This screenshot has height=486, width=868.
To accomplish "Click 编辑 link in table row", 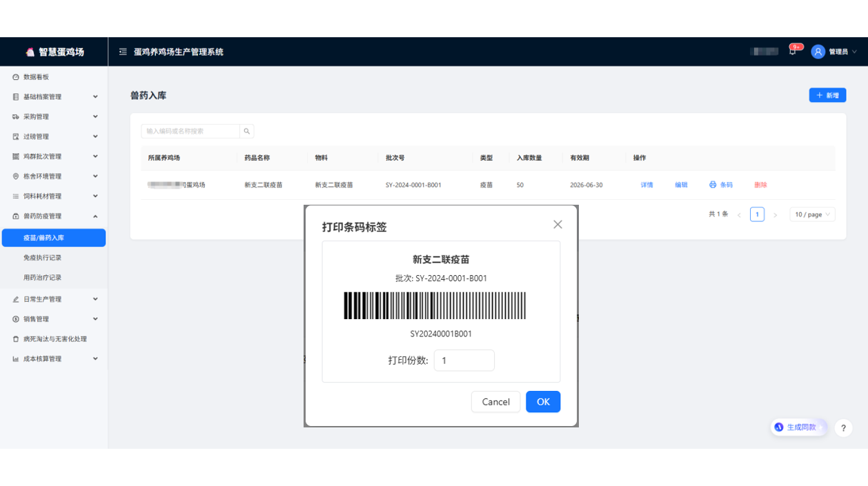I will (681, 185).
